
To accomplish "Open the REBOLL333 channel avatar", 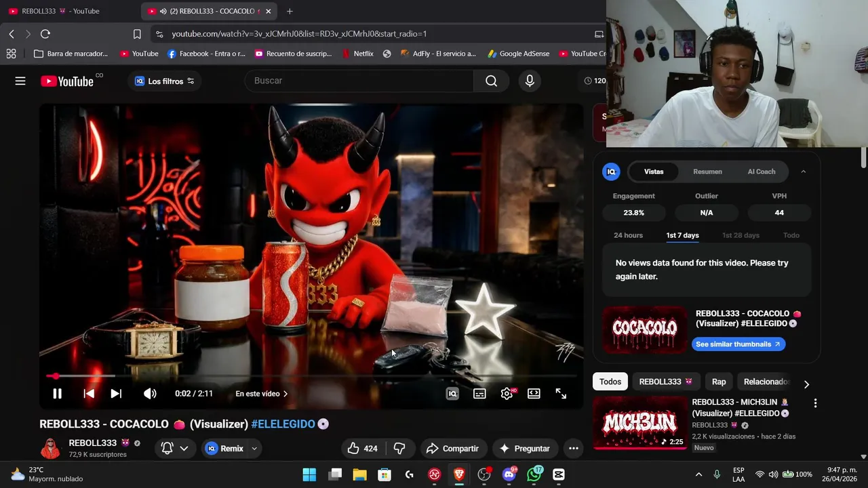I will 51,449.
